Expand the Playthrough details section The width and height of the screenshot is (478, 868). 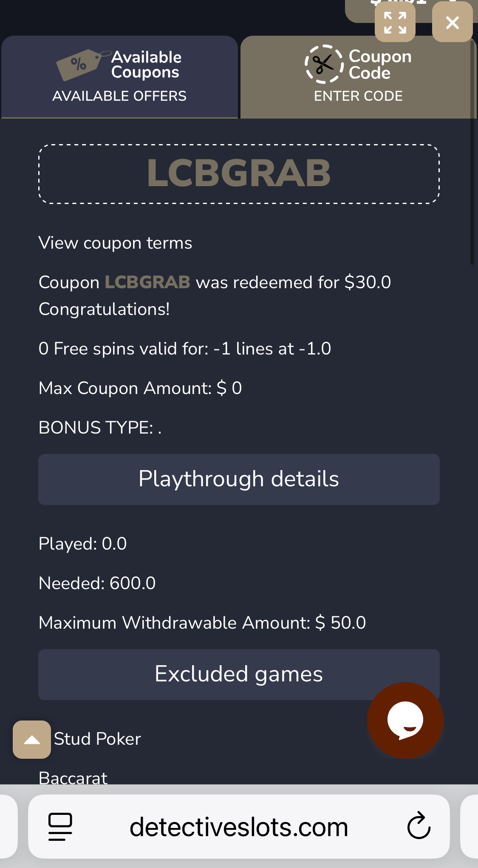[x=239, y=479]
